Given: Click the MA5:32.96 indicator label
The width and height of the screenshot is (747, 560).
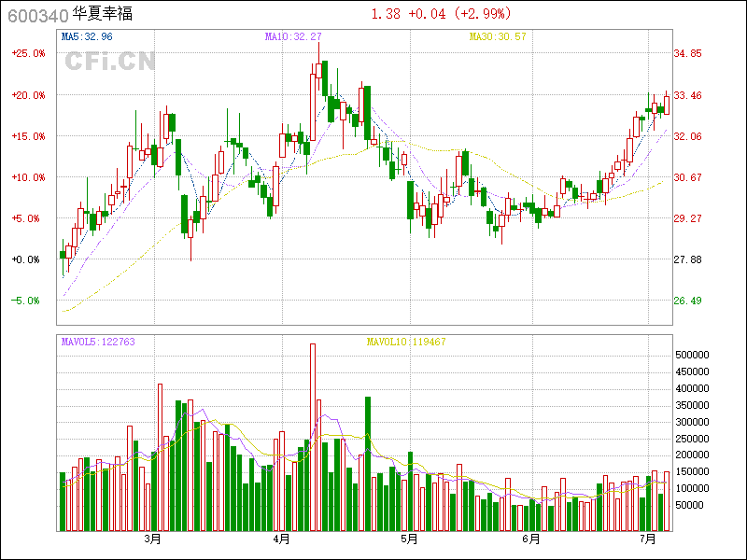Looking at the screenshot, I should (87, 36).
